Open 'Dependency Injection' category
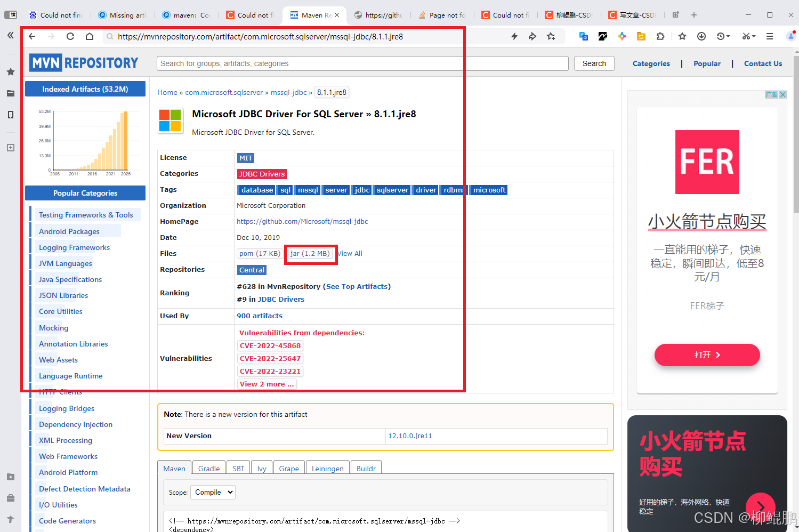Screen dimensions: 799x532 pyautogui.click(x=76, y=424)
